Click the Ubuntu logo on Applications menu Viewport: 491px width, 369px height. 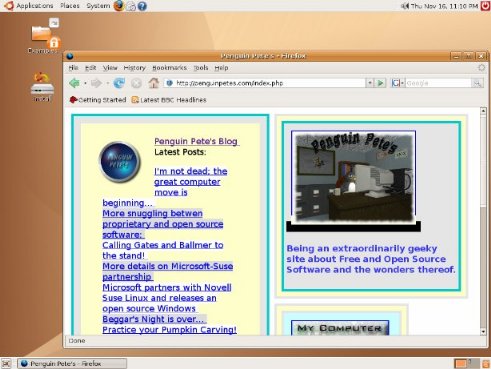coord(8,6)
